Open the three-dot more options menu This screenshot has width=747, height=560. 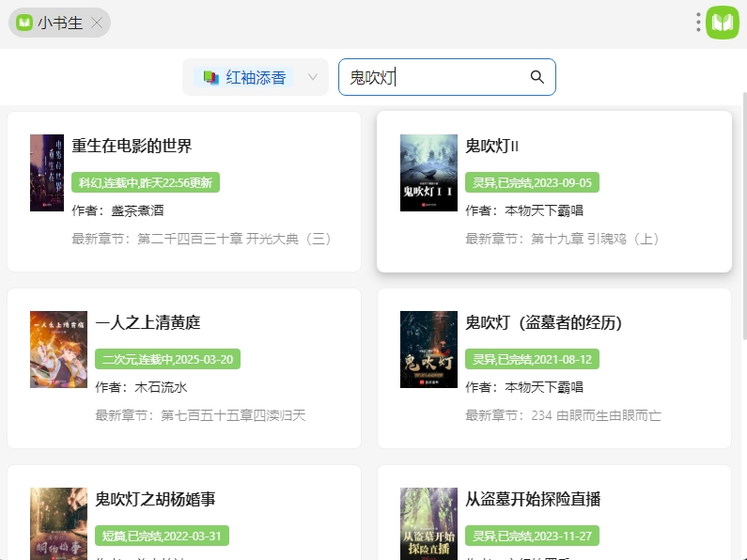tap(698, 23)
